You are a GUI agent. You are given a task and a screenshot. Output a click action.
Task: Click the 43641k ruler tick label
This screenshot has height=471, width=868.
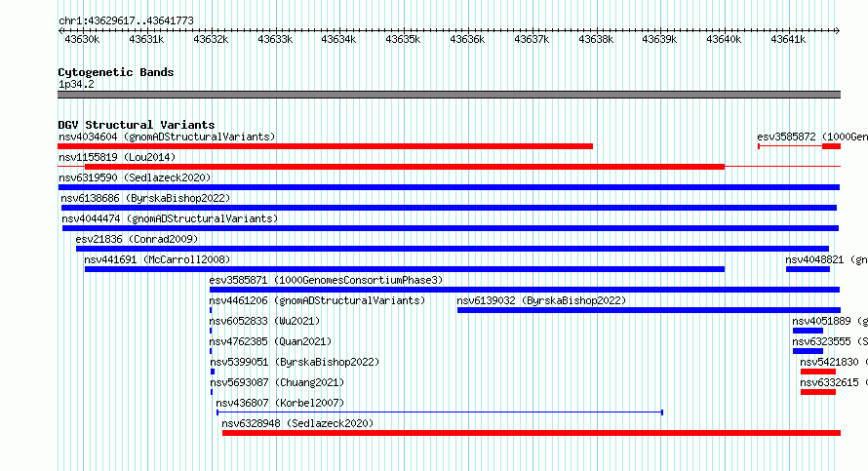coord(788,39)
